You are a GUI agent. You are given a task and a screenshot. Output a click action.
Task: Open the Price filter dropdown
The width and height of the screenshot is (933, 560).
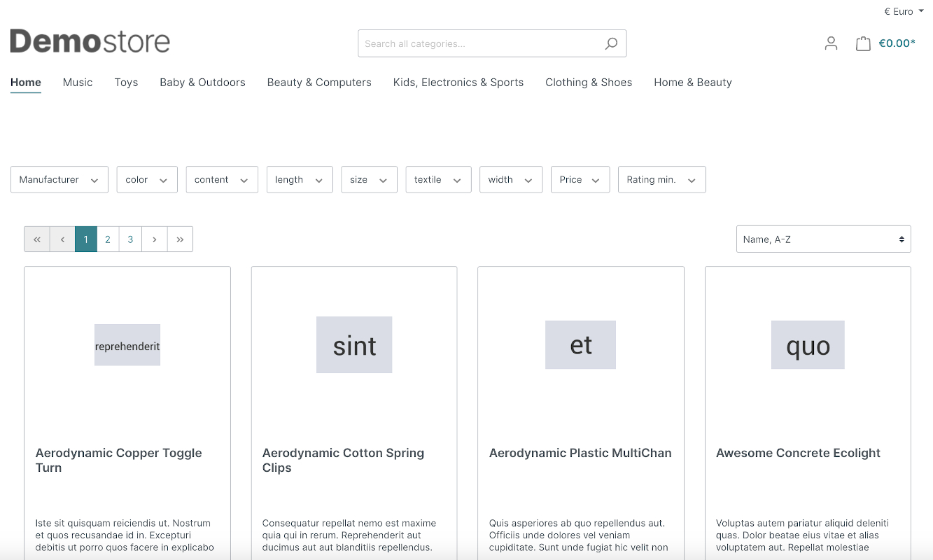pyautogui.click(x=580, y=180)
